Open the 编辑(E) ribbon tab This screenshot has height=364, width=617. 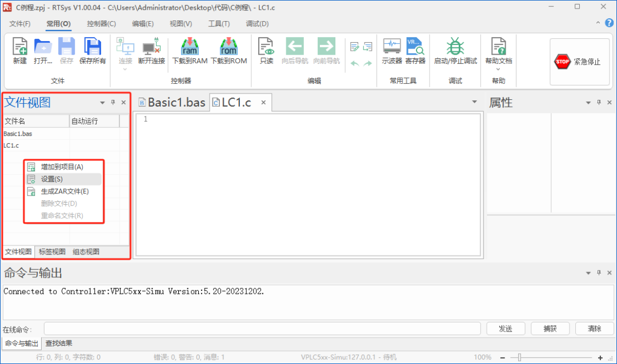coord(143,23)
